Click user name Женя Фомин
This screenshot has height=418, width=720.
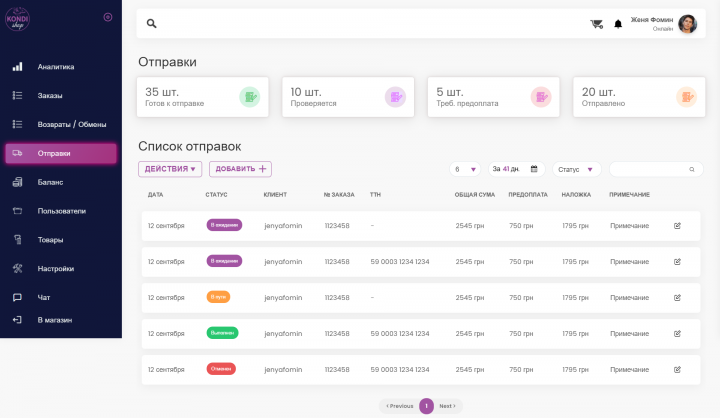coord(652,20)
